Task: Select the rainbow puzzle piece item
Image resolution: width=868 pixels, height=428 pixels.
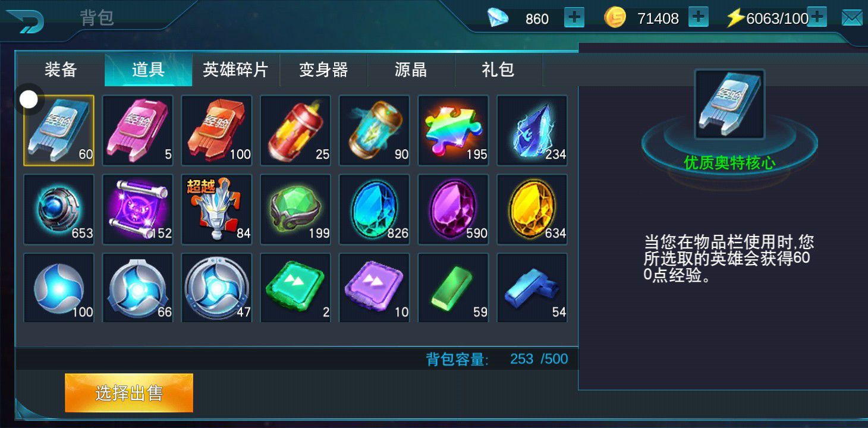Action: [453, 130]
